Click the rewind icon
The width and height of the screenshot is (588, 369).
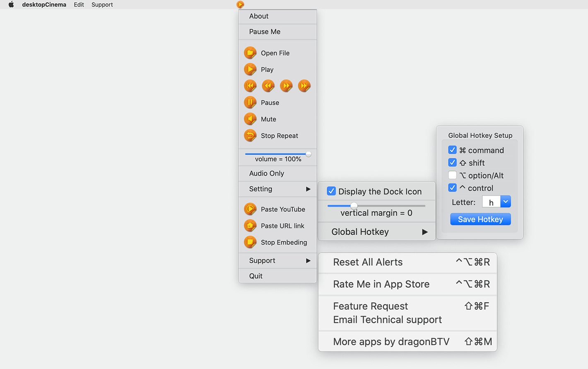(268, 86)
